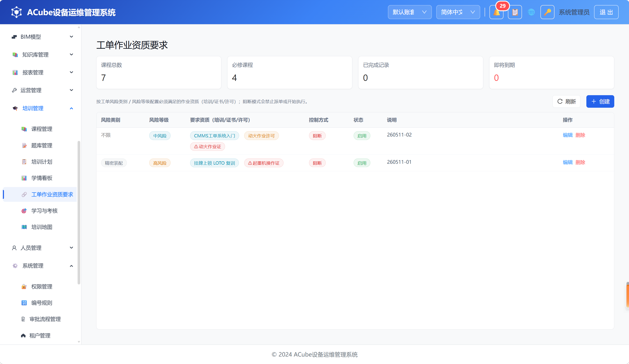Click the 培训地图 map icon
The height and width of the screenshot is (364, 629).
[x=24, y=227]
